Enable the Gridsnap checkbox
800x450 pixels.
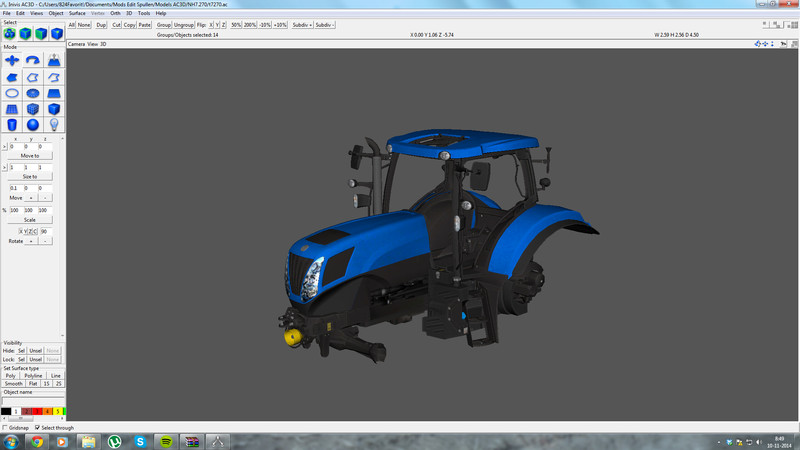click(x=6, y=427)
